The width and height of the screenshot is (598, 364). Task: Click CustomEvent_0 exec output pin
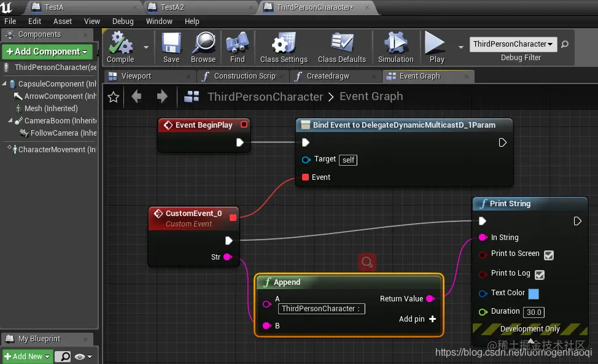229,241
